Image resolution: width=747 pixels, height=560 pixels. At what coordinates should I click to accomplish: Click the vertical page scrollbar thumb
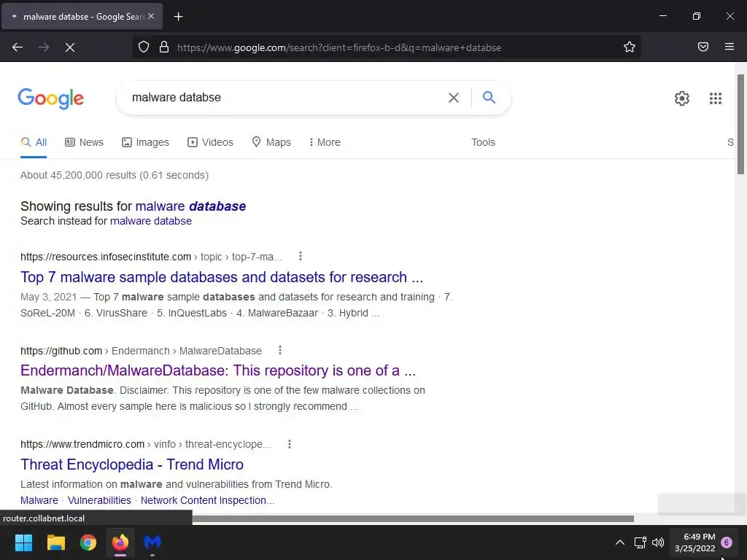740,124
